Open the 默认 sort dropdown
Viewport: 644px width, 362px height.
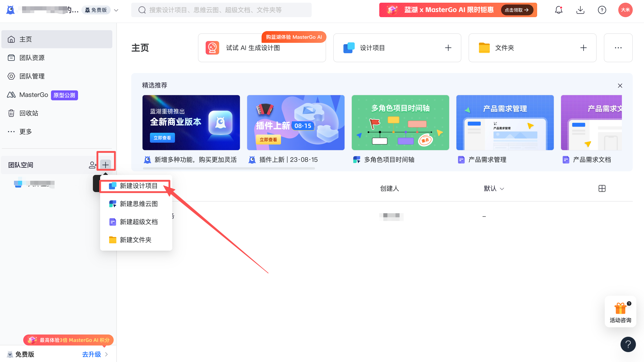[494, 188]
